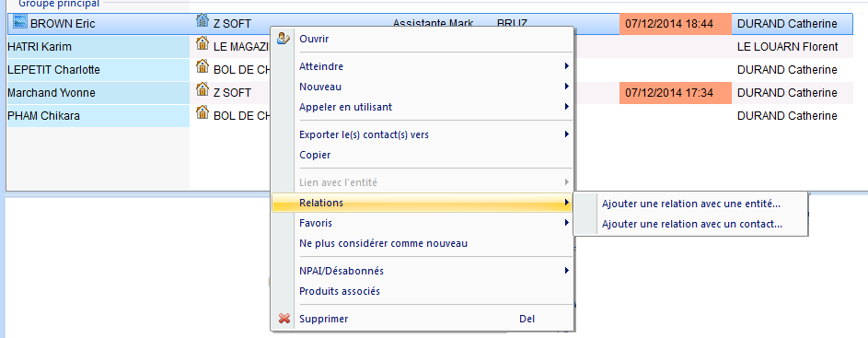This screenshot has width=868, height=338.
Task: Click the blue house icon next to Z SOFT
Action: (x=203, y=21)
